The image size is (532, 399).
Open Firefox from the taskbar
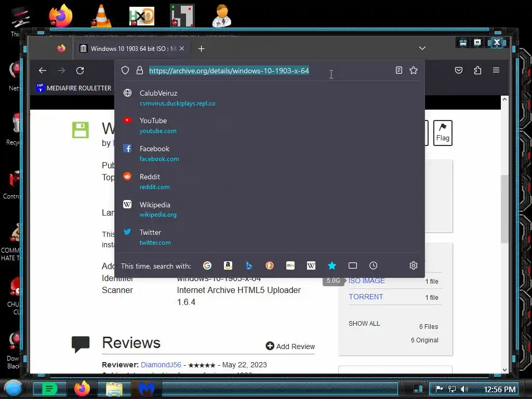[82, 389]
